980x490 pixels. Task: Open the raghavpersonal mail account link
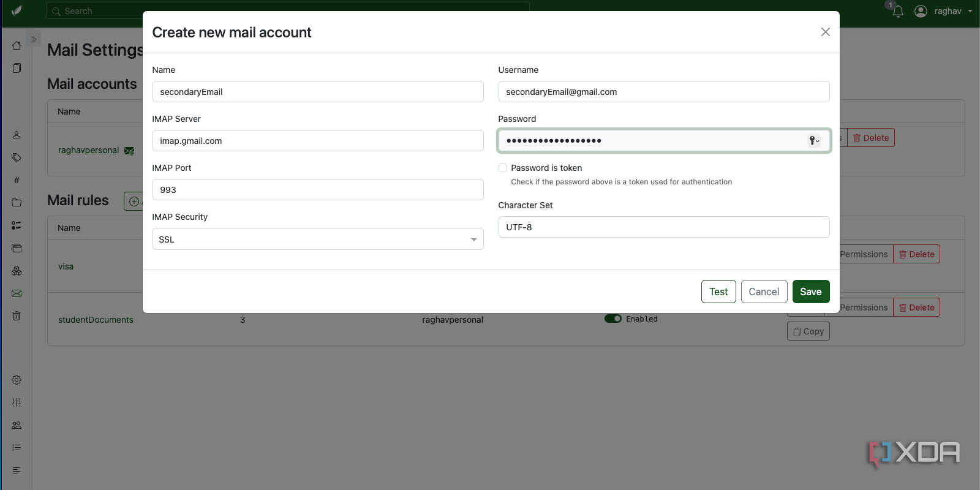point(89,150)
